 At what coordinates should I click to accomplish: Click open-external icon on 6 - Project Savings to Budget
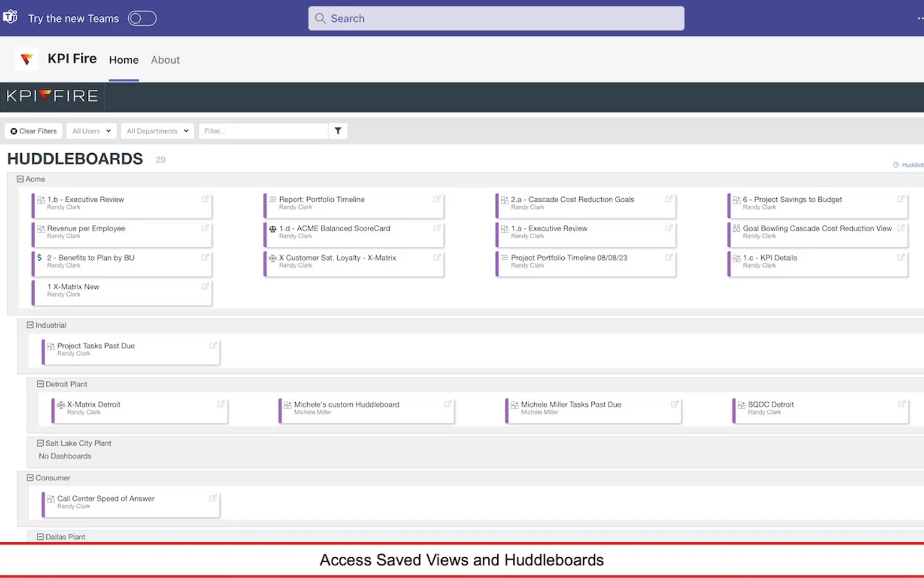901,199
